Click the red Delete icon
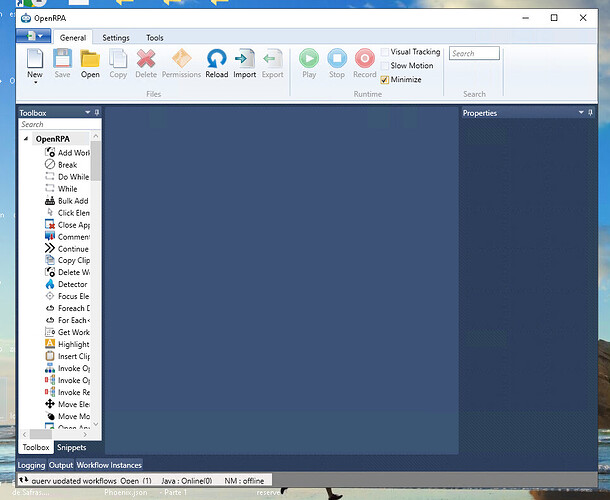The width and height of the screenshot is (610, 500). tap(146, 63)
